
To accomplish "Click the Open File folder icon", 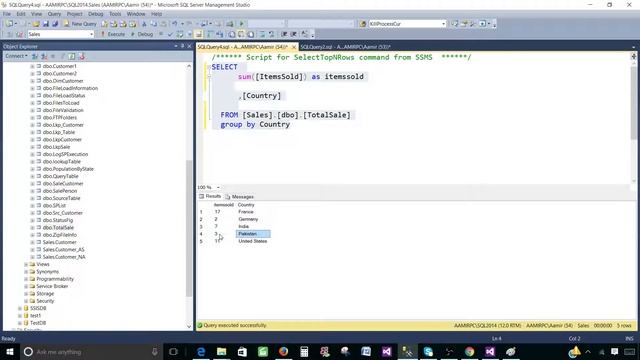I will click(36, 24).
